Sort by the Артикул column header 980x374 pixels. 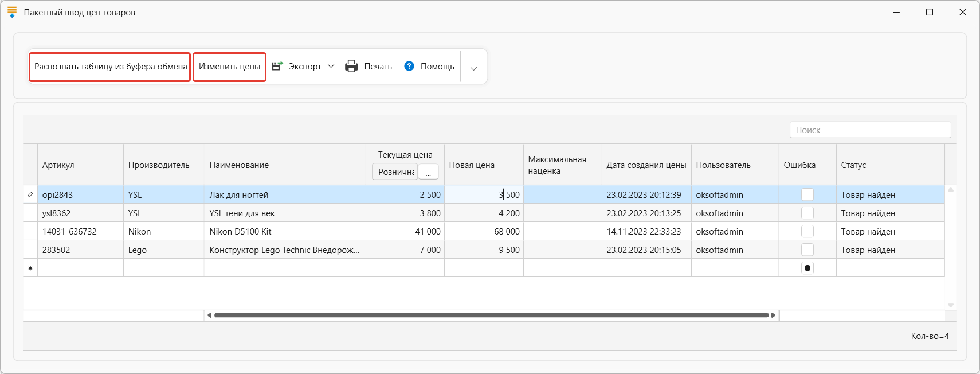coord(80,165)
